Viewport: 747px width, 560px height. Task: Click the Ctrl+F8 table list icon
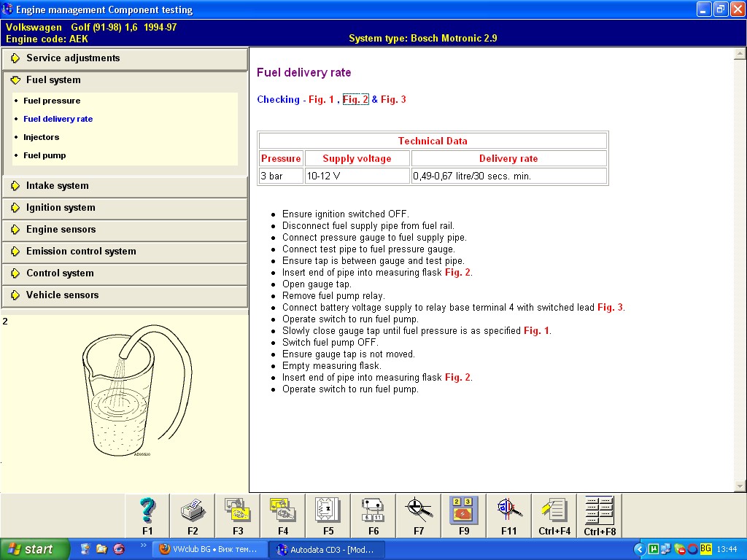(600, 510)
